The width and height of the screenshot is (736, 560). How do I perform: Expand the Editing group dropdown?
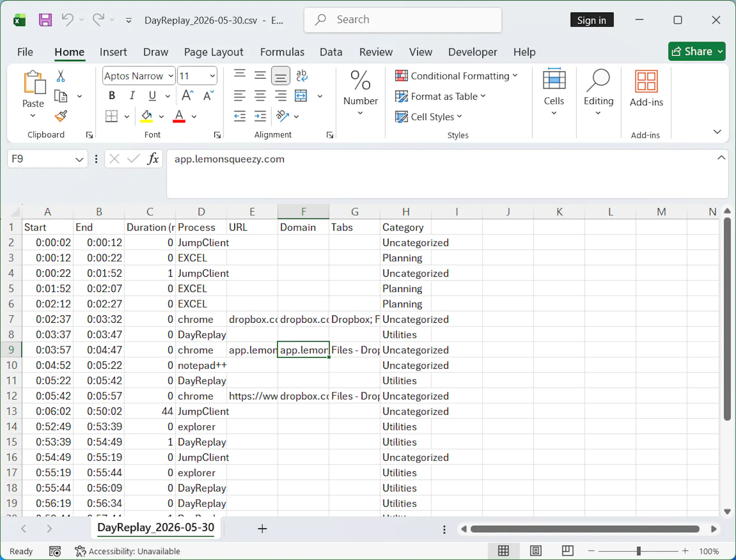coord(598,114)
